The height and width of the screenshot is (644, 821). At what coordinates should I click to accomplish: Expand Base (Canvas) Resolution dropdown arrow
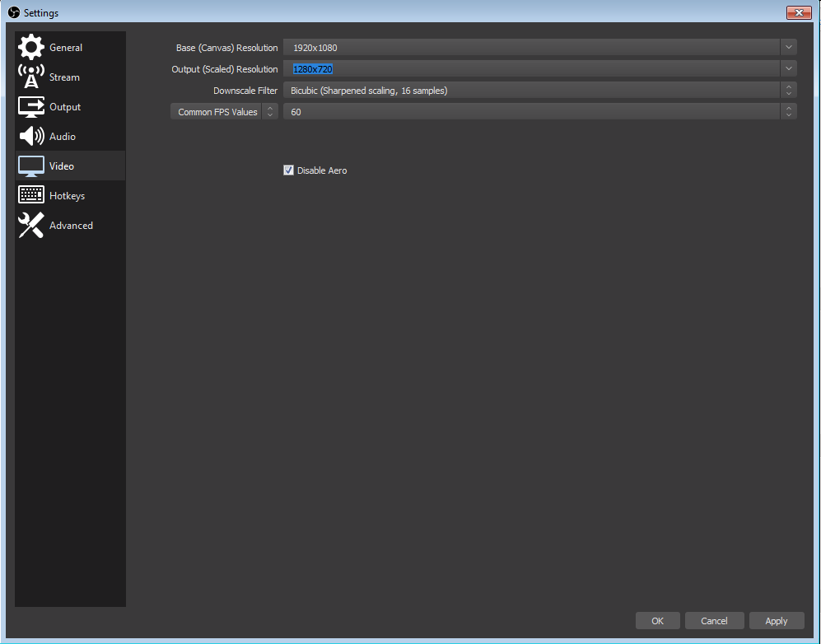point(789,47)
